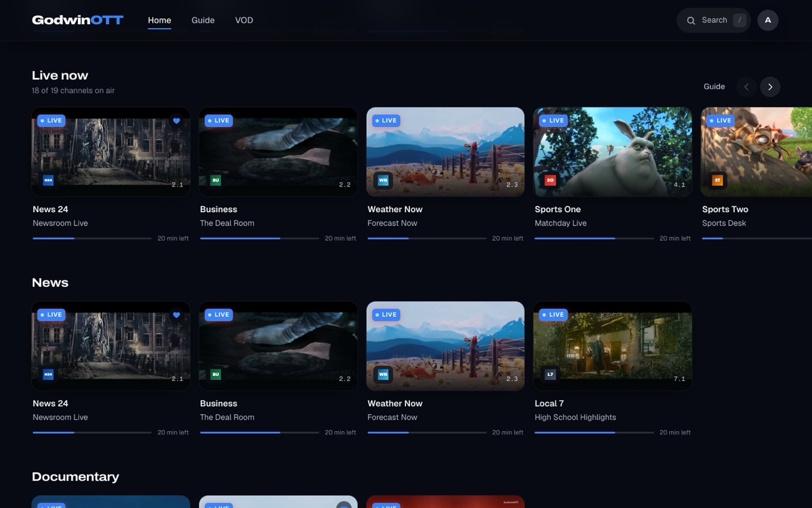
Task: Click the 'Sports Two' channel title
Action: pos(725,210)
